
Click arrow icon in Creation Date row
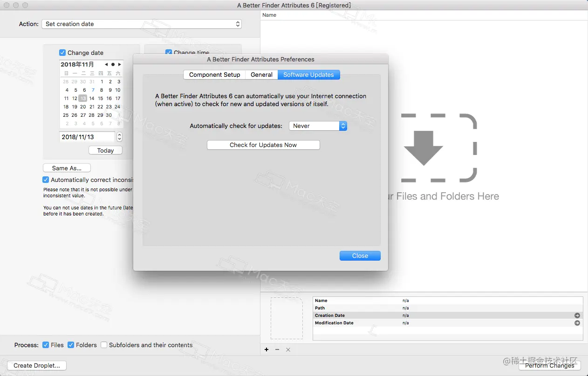[x=577, y=316]
